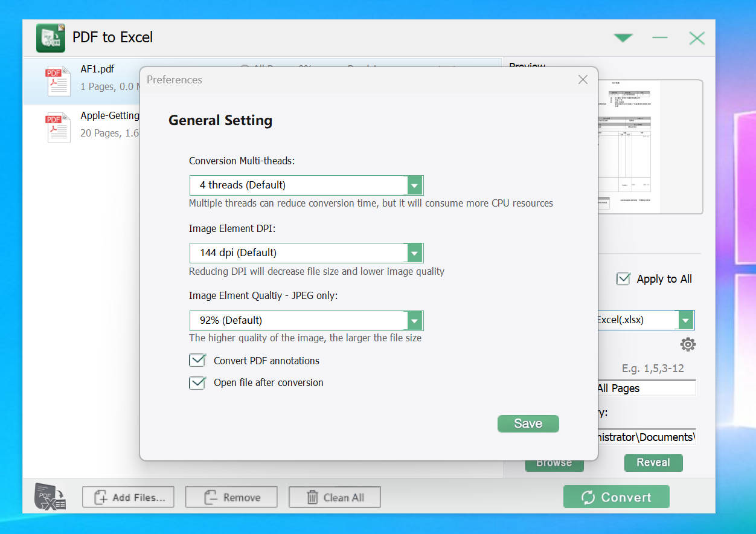This screenshot has height=534, width=756.
Task: Open the title bar dropdown triangle menu
Action: (x=623, y=38)
